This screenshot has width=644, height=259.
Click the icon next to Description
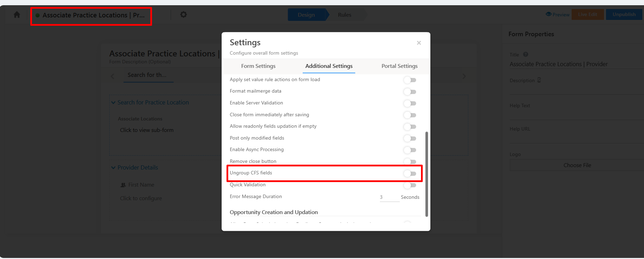(x=539, y=80)
